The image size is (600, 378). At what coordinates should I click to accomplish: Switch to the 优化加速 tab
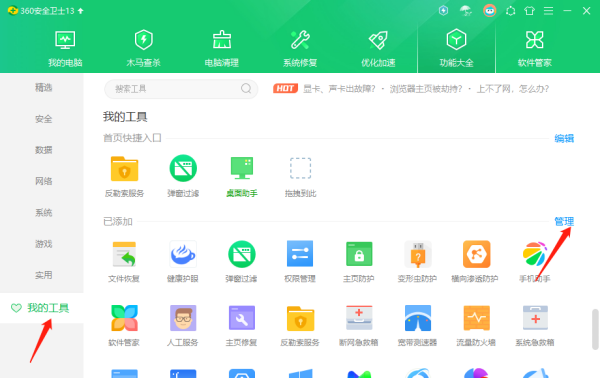378,49
